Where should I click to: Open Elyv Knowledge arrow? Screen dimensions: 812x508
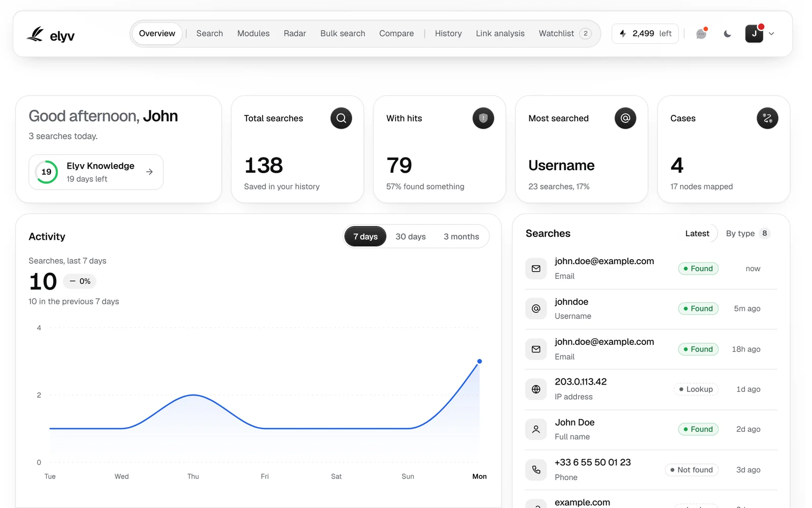(x=149, y=172)
